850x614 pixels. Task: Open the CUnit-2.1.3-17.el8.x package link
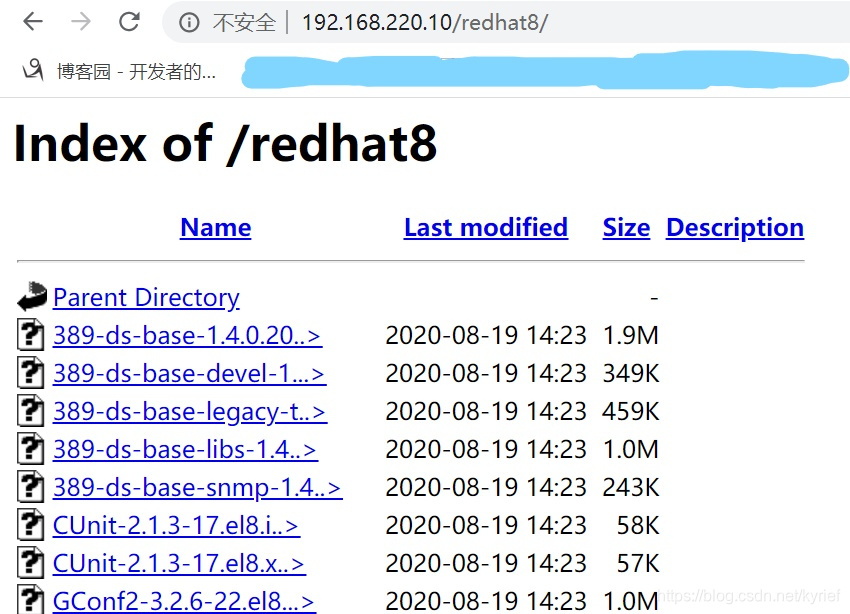pyautogui.click(x=179, y=563)
